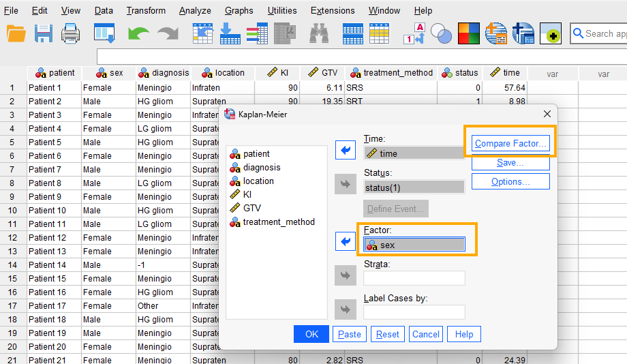The image size is (627, 364).
Task: Click the arrow button next to the Factor field
Action: point(346,241)
